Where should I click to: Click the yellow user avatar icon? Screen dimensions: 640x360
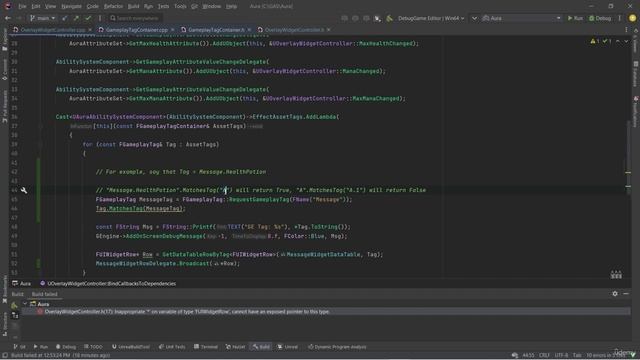click(632, 18)
